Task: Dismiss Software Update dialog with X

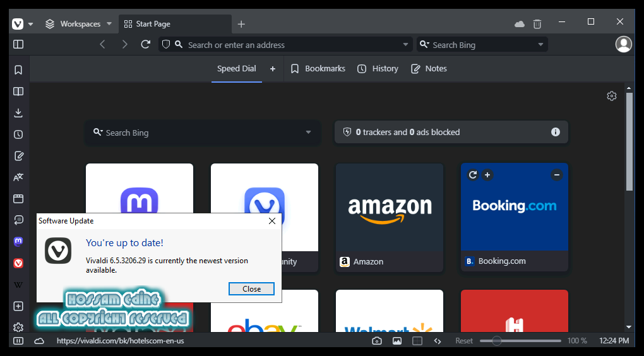Action: click(x=272, y=221)
